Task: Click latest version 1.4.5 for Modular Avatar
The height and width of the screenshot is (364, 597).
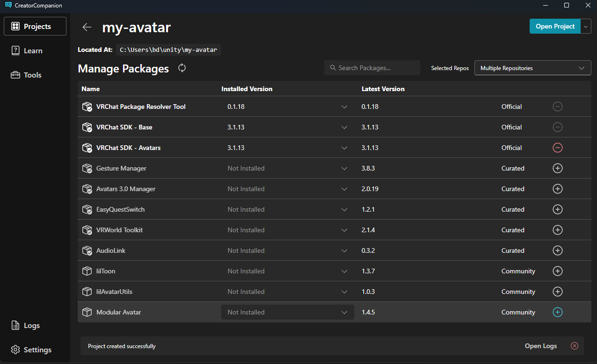Action: [368, 312]
